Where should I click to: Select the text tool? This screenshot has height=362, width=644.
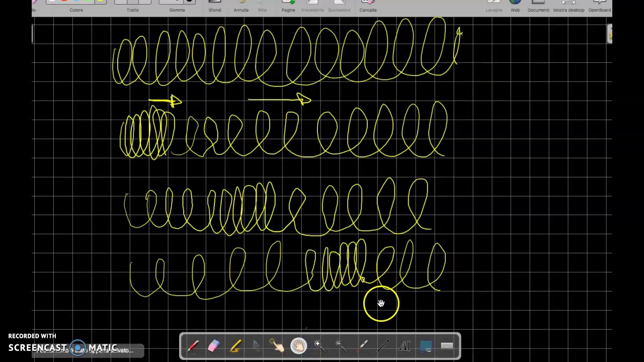point(405,346)
